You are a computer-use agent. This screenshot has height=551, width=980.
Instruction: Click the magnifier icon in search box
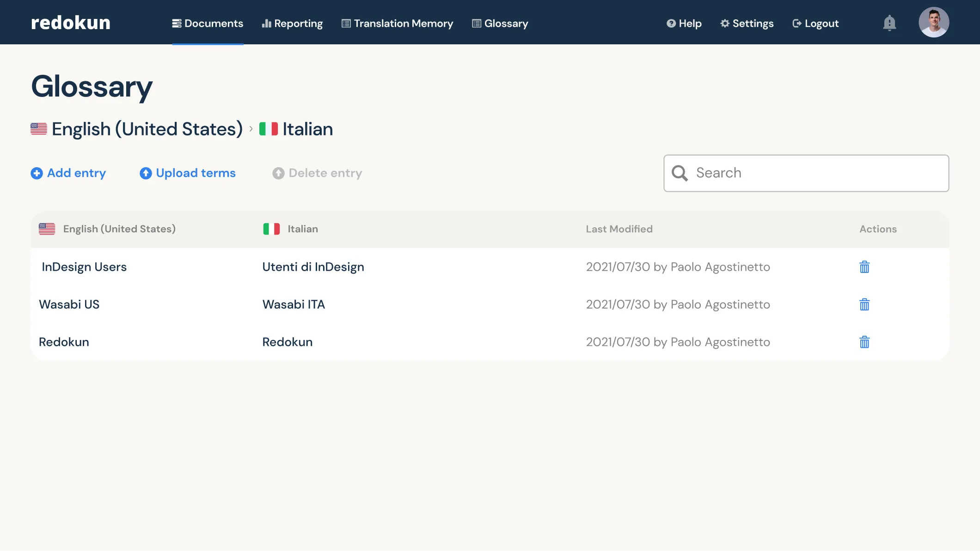679,173
